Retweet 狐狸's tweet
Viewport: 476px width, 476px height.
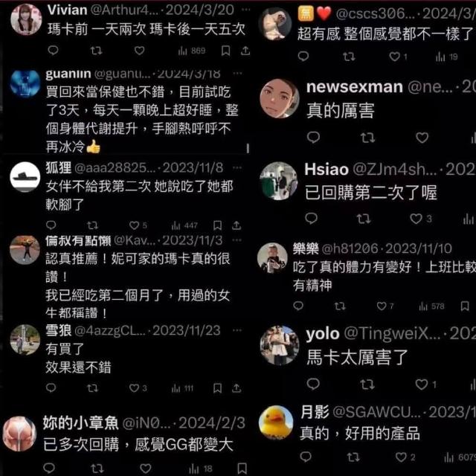click(x=92, y=225)
